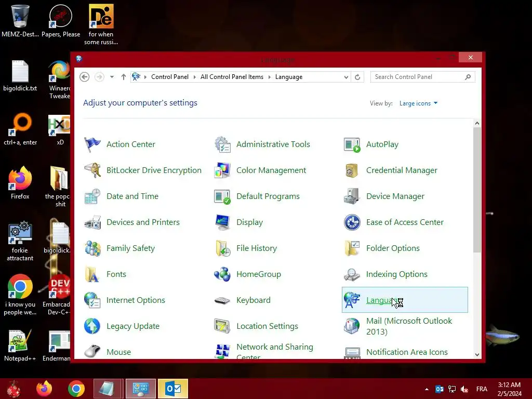The height and width of the screenshot is (399, 532).
Task: Open the Mouse icon in Control Panel
Action: click(92, 352)
